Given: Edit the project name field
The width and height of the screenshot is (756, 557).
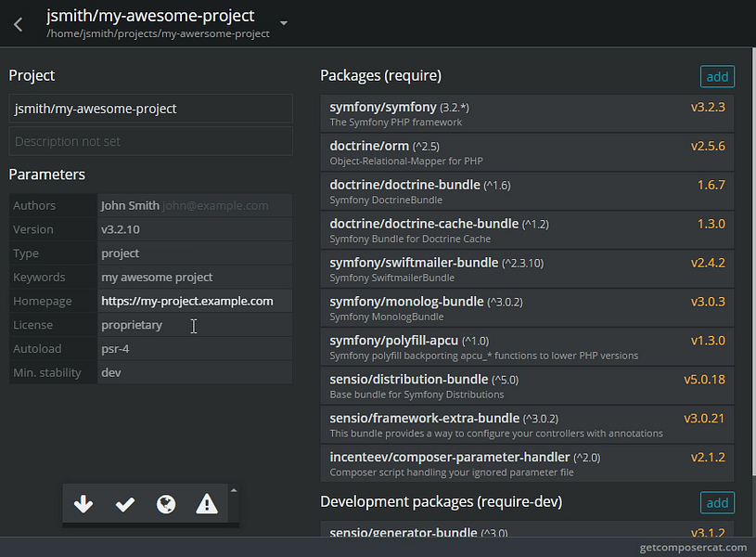Looking at the screenshot, I should click(151, 109).
